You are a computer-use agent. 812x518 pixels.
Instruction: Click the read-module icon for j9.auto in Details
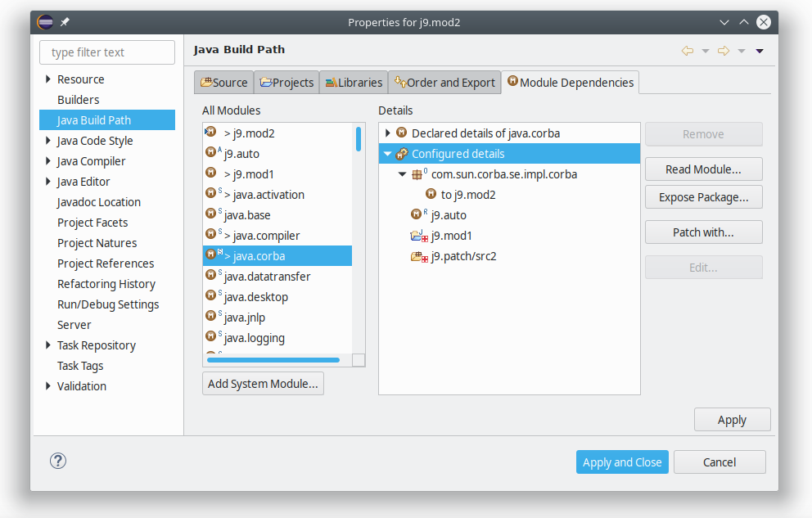417,214
